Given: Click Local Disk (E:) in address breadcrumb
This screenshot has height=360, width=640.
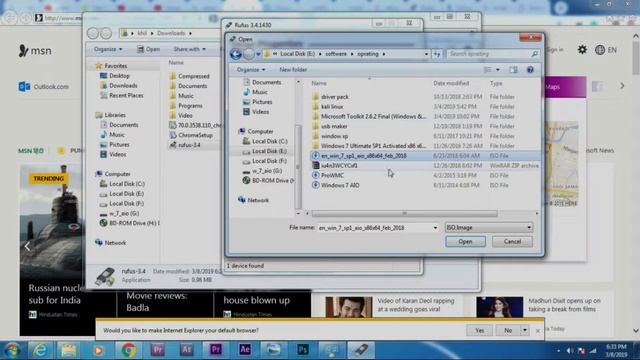Looking at the screenshot, I should 297,54.
